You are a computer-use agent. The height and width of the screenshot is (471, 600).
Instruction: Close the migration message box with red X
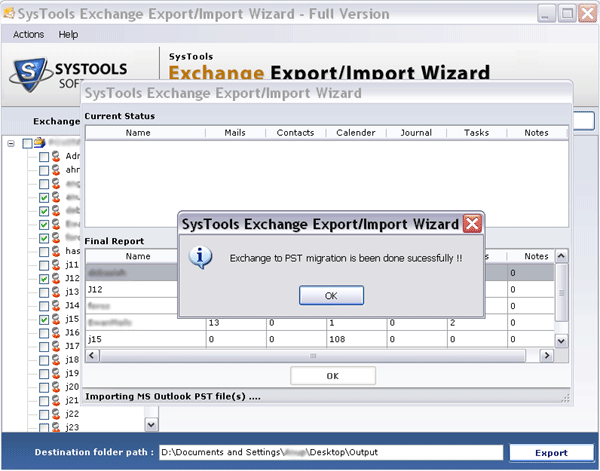pyautogui.click(x=473, y=223)
